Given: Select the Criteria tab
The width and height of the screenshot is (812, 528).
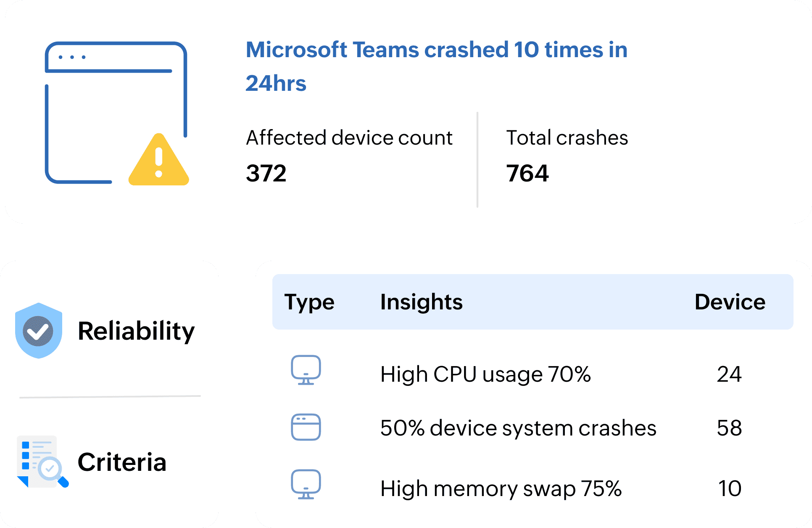Looking at the screenshot, I should 122,462.
